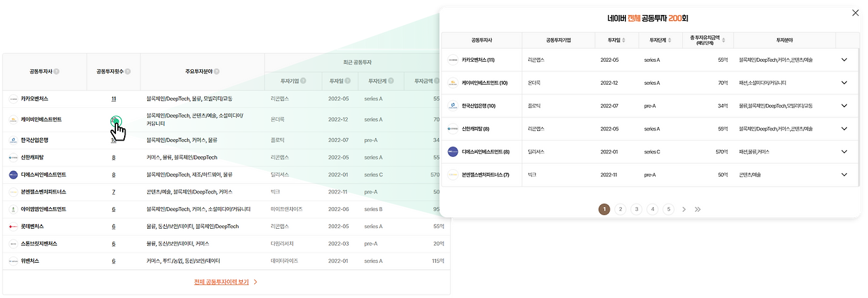868x298 pixels.
Task: Click 본엔젤스벤처파트너스 name in main table
Action: 43,192
